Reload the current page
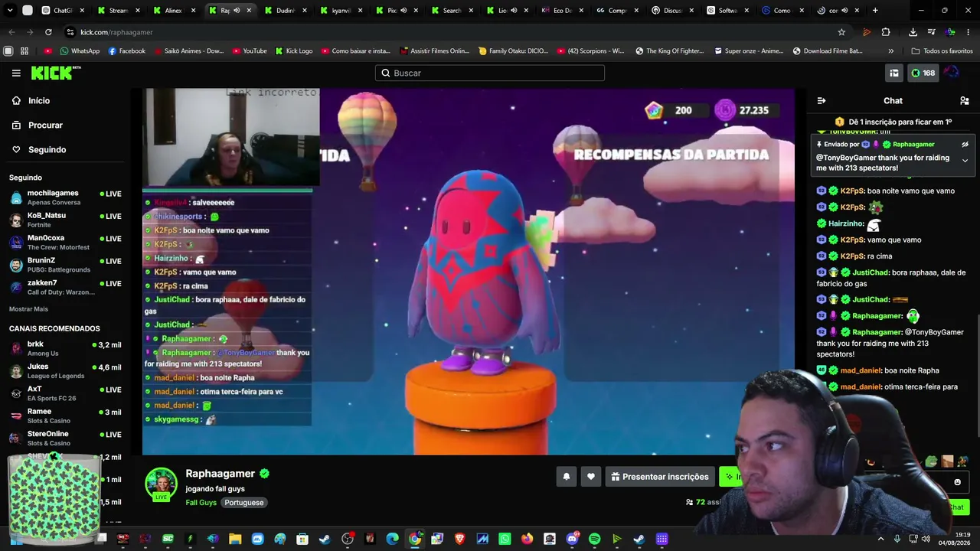The width and height of the screenshot is (980, 551). pyautogui.click(x=48, y=32)
